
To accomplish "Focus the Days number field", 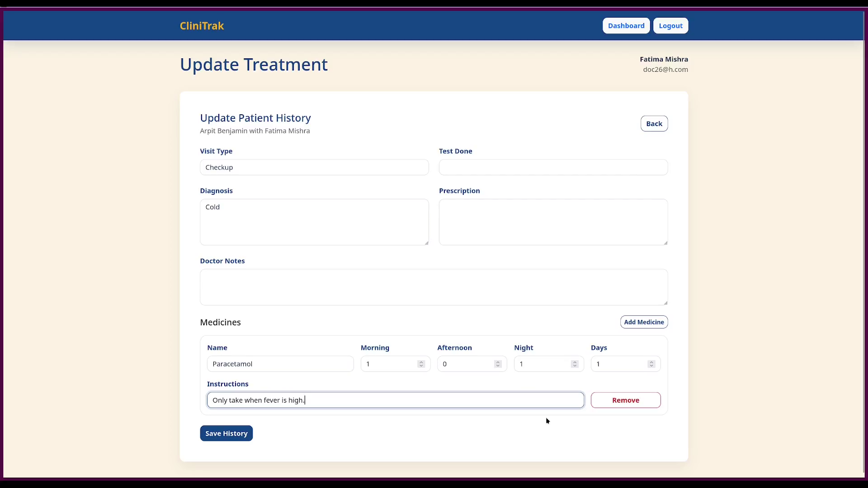I will (625, 364).
